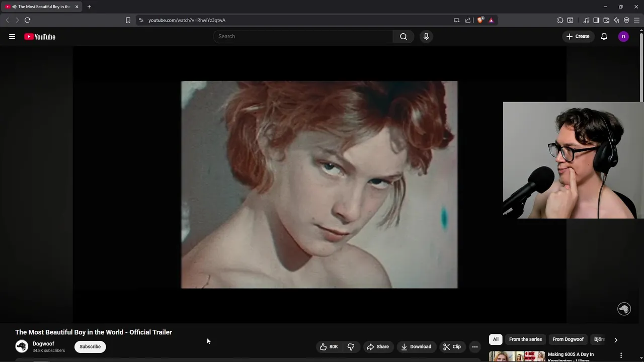
Task: Open the Brave Wallet icon
Action: [606, 20]
